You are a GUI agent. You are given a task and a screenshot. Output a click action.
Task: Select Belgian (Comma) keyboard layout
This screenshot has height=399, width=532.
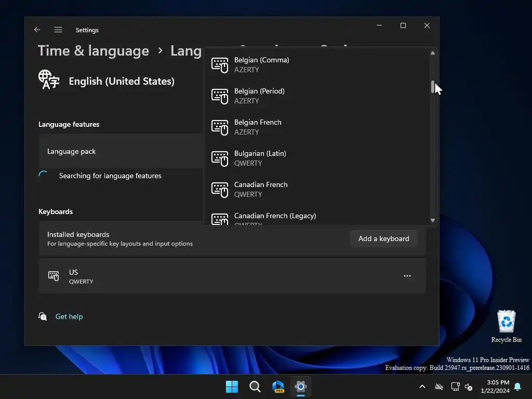click(x=316, y=65)
